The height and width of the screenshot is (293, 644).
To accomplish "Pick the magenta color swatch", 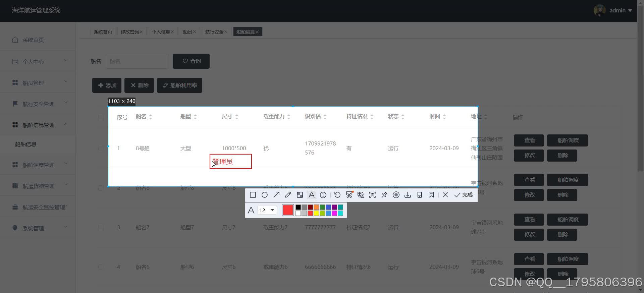I will [x=334, y=213].
